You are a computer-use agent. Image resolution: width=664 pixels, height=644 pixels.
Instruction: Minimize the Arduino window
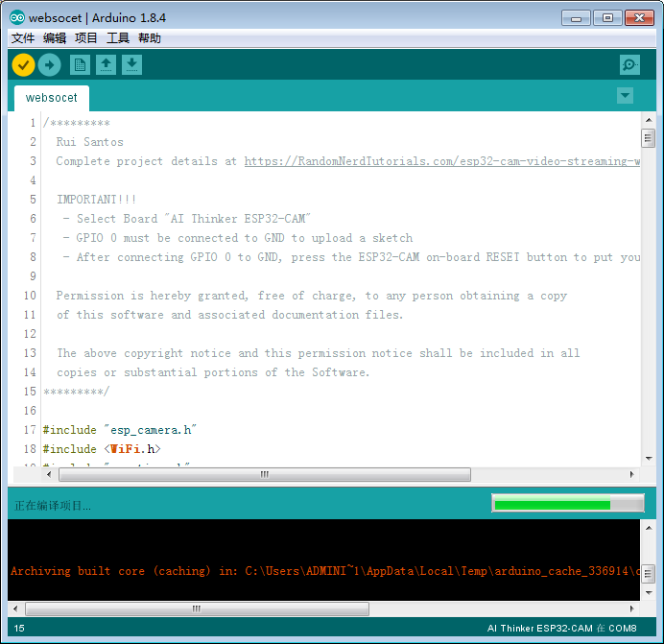pyautogui.click(x=576, y=18)
